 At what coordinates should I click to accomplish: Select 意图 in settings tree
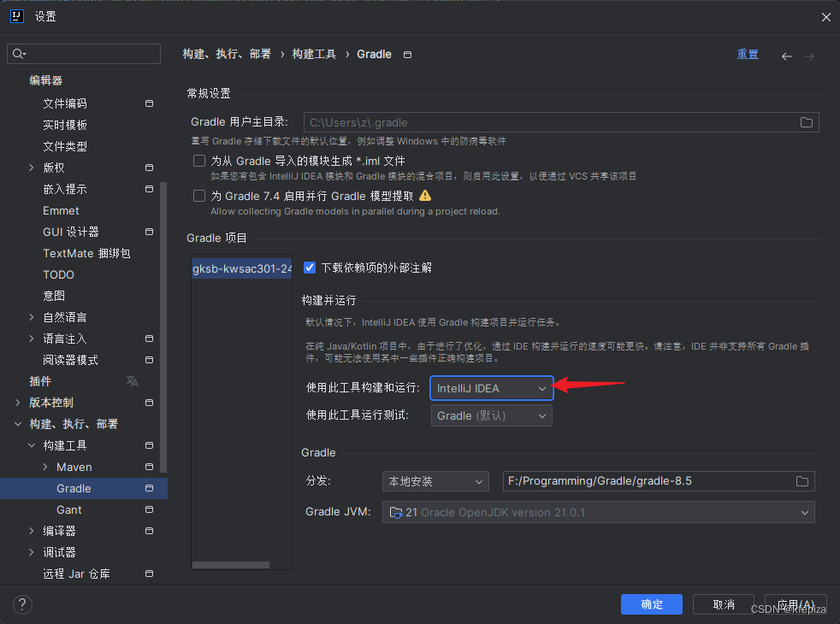click(54, 296)
